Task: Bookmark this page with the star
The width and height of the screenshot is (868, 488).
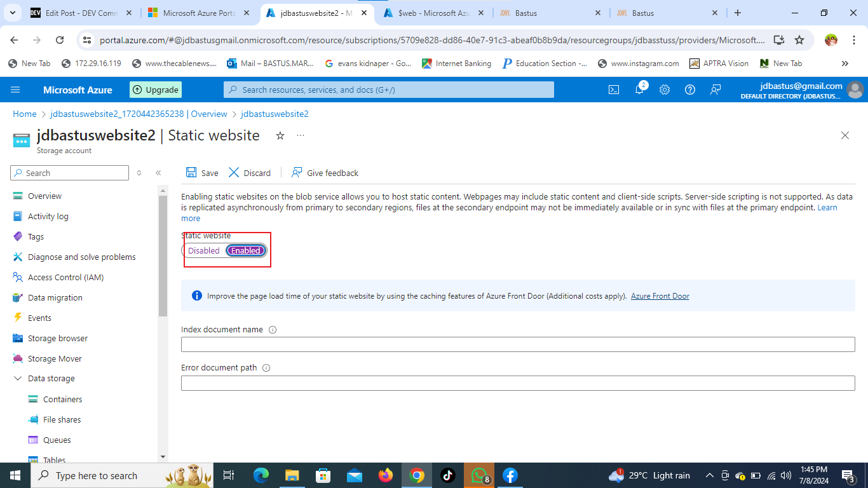Action: (799, 40)
